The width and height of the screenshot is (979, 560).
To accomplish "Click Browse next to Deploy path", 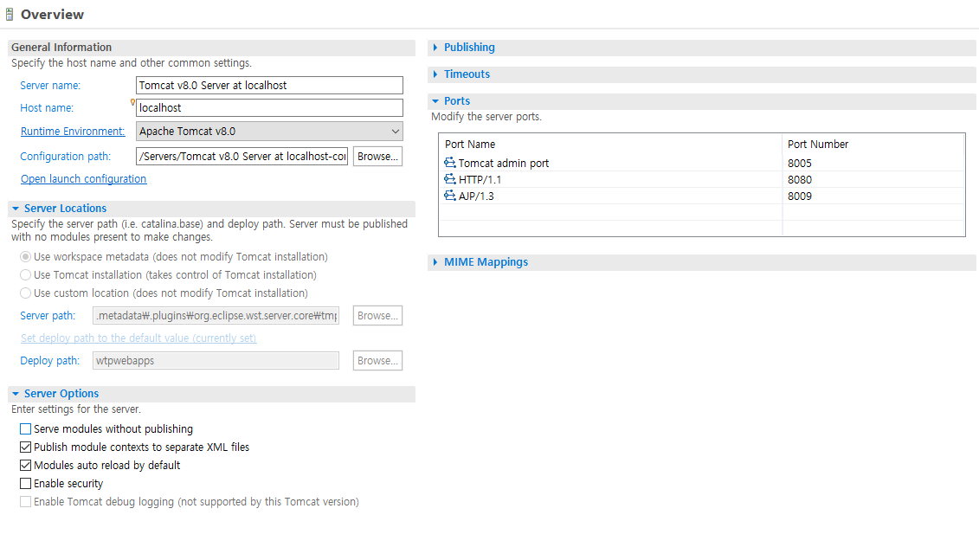I will [x=377, y=360].
